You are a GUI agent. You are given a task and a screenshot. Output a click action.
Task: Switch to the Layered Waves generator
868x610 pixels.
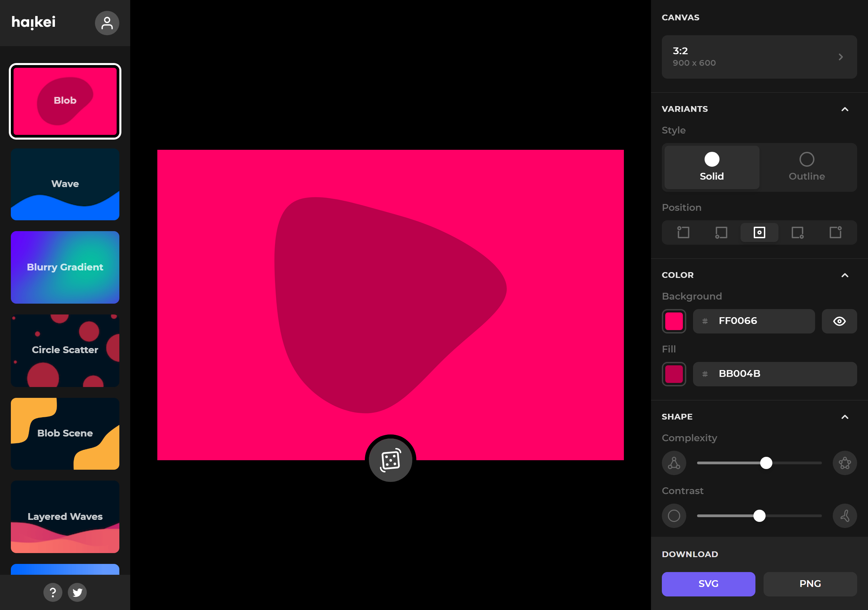pyautogui.click(x=65, y=517)
